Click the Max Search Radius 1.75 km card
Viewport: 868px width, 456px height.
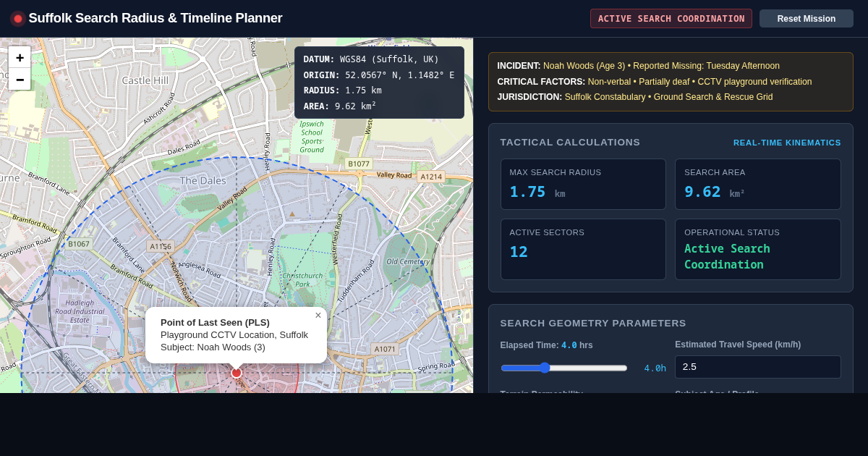click(x=583, y=185)
